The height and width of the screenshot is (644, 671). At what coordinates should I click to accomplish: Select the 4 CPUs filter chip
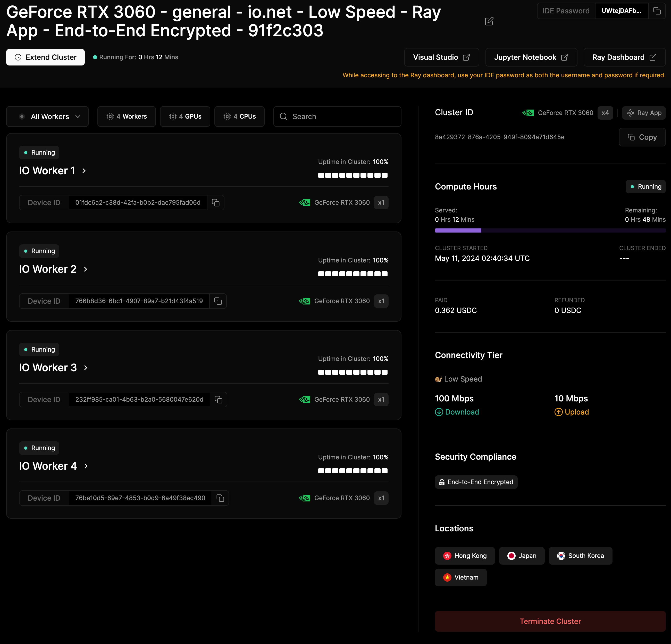239,117
